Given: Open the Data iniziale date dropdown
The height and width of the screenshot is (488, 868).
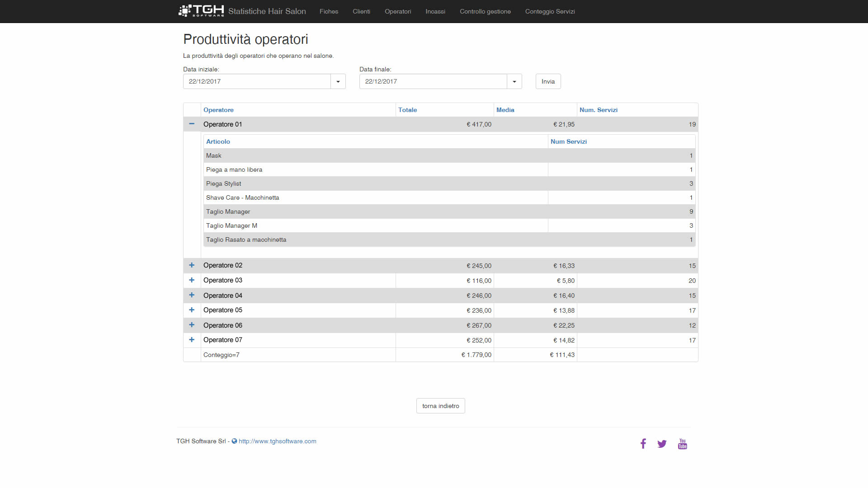Looking at the screenshot, I should pos(338,81).
